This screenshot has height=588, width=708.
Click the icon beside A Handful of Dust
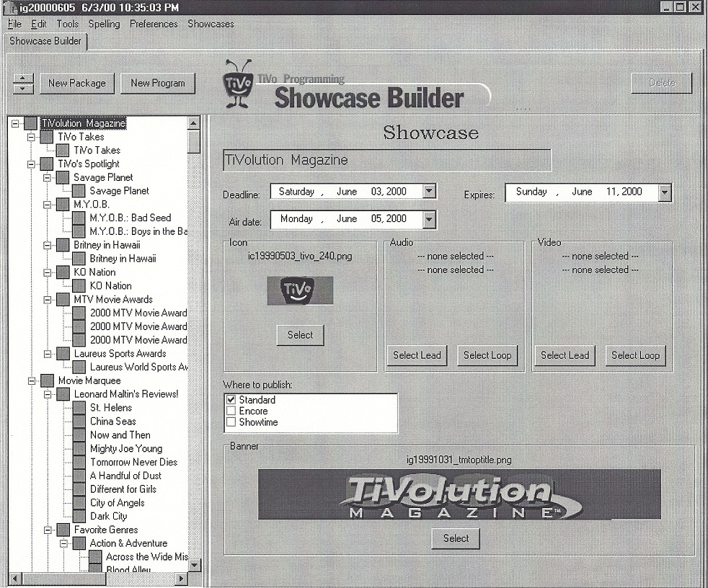[x=79, y=476]
